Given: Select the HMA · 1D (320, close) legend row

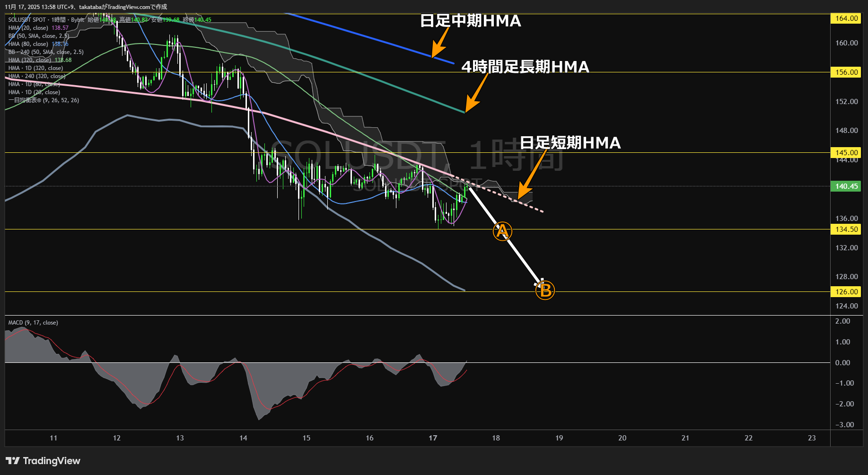Looking at the screenshot, I should click(35, 68).
